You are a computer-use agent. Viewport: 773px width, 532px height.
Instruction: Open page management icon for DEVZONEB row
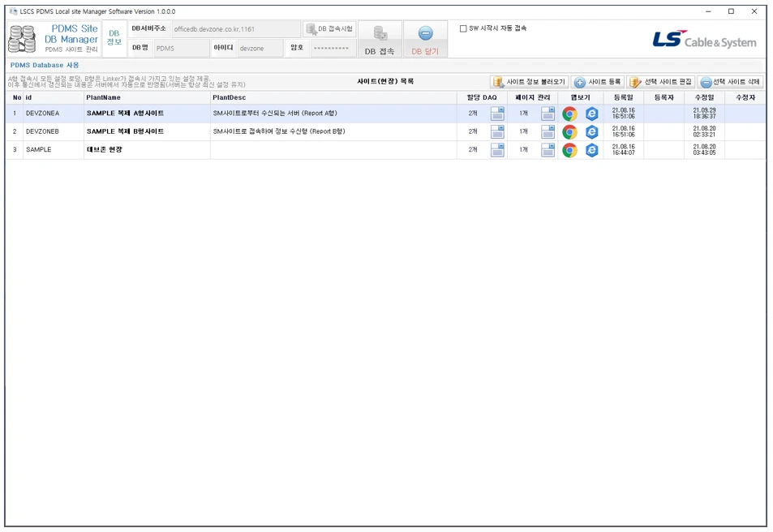pos(548,131)
